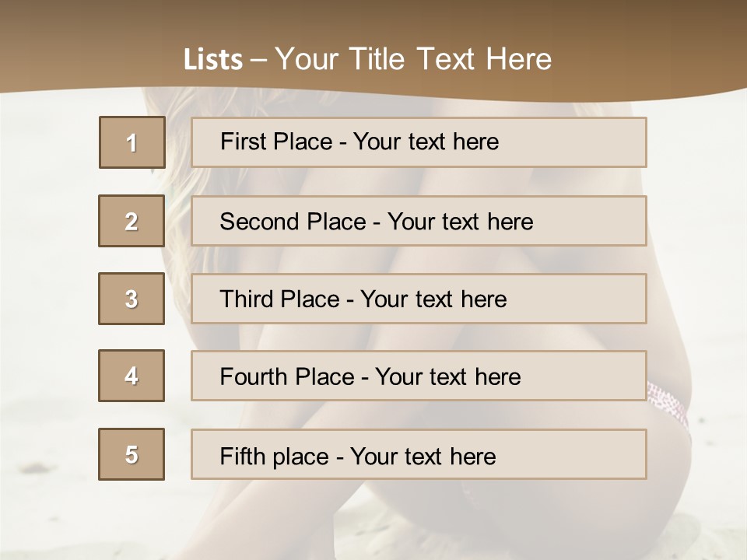The width and height of the screenshot is (747, 560).
Task: Click the word 'Lists' in the title
Action: pyautogui.click(x=213, y=60)
